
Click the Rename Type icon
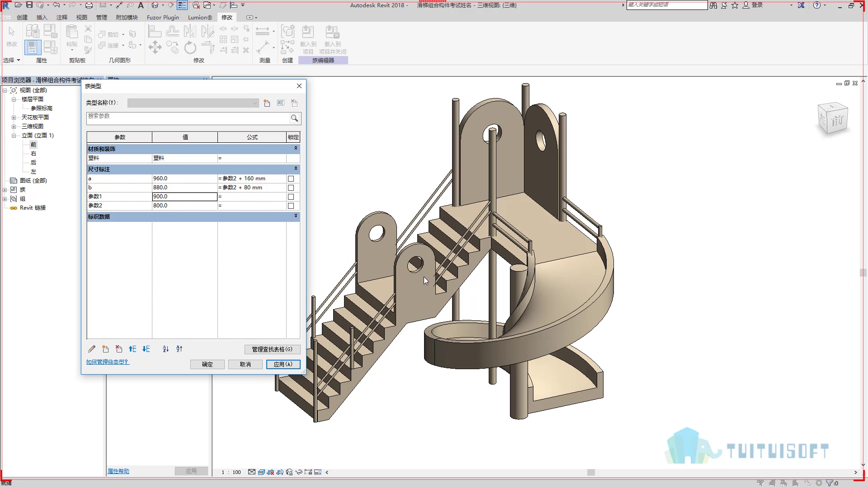pyautogui.click(x=280, y=103)
